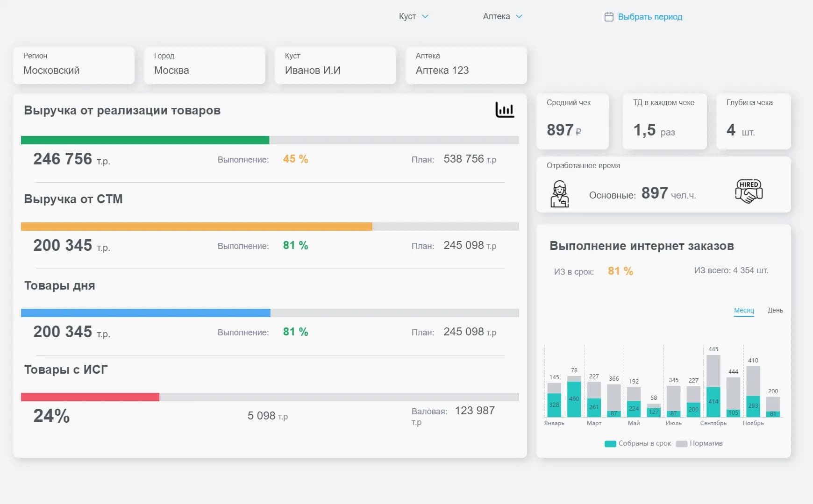The height and width of the screenshot is (504, 813).
Task: Click the Глубина чека metric card
Action: (753, 121)
